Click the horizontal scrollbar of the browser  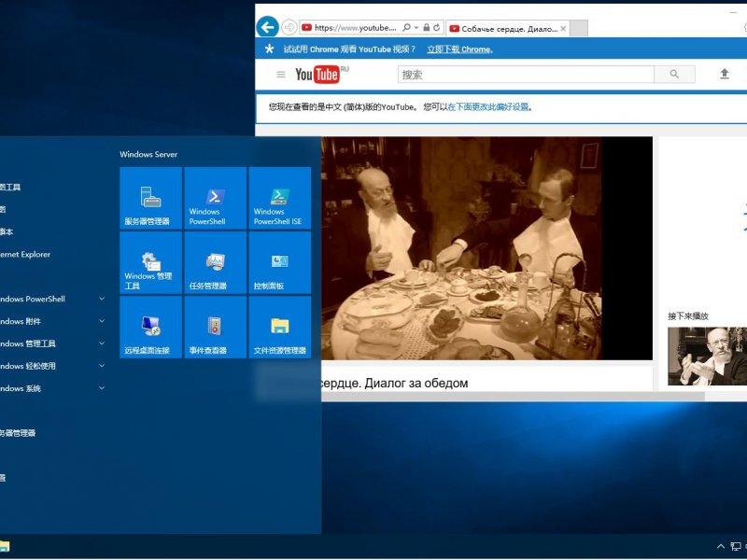(x=513, y=396)
